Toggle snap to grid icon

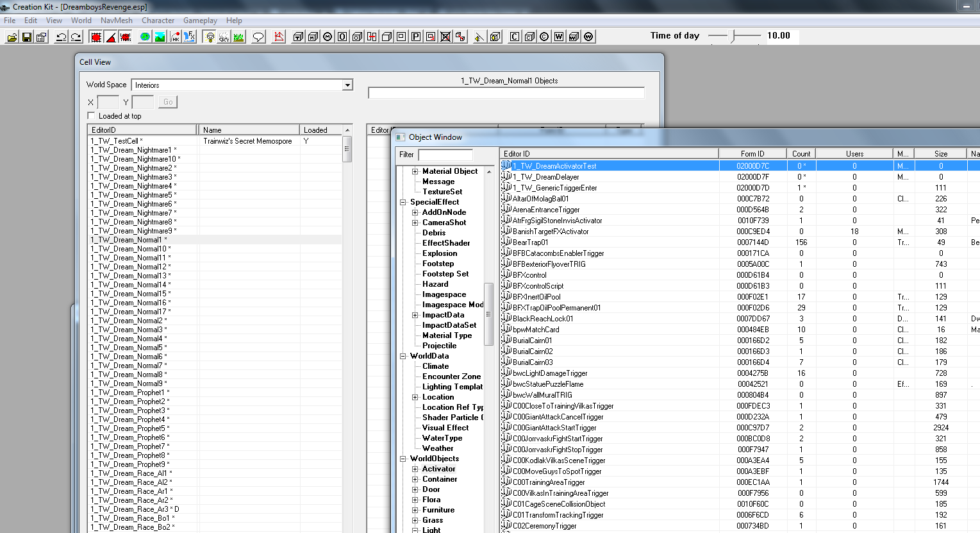[96, 37]
